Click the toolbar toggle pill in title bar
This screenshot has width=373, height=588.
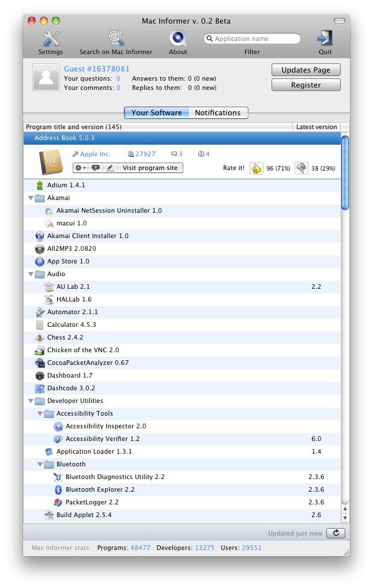coord(339,21)
